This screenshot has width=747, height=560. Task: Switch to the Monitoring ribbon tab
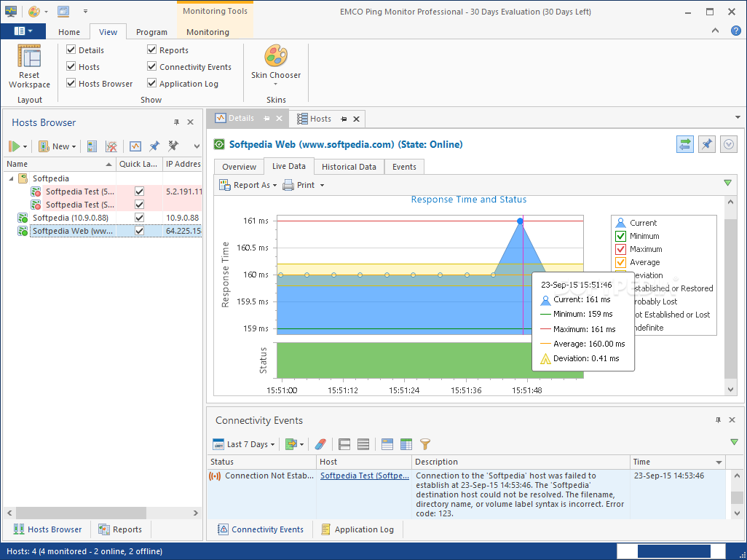207,32
